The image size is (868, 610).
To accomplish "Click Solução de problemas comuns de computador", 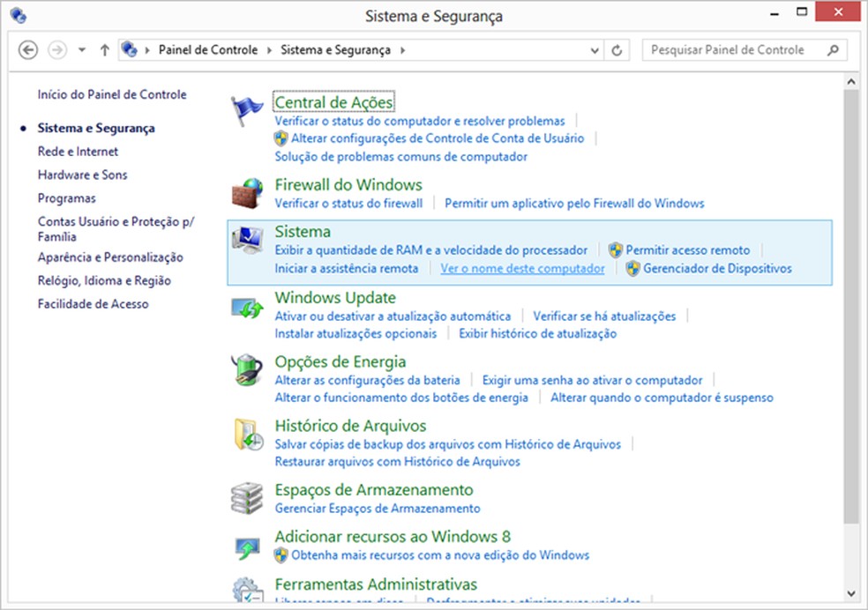I will click(x=401, y=157).
